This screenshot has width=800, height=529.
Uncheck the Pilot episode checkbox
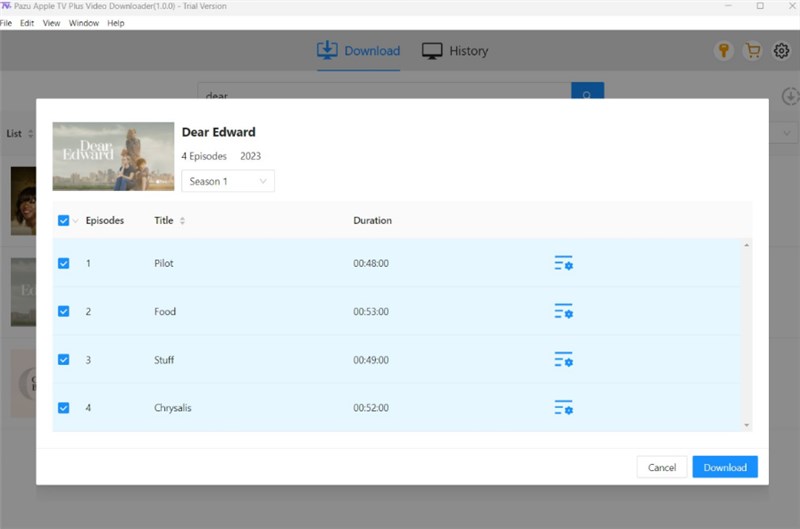(64, 263)
